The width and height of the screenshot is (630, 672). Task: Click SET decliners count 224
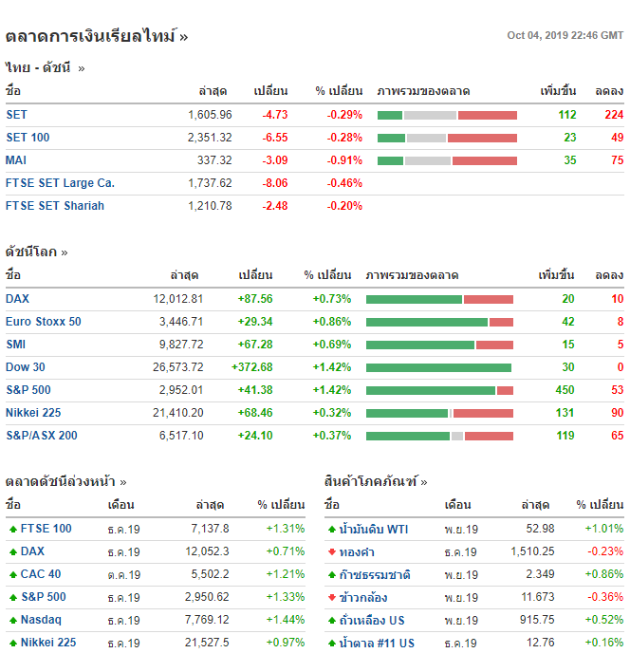pos(614,115)
